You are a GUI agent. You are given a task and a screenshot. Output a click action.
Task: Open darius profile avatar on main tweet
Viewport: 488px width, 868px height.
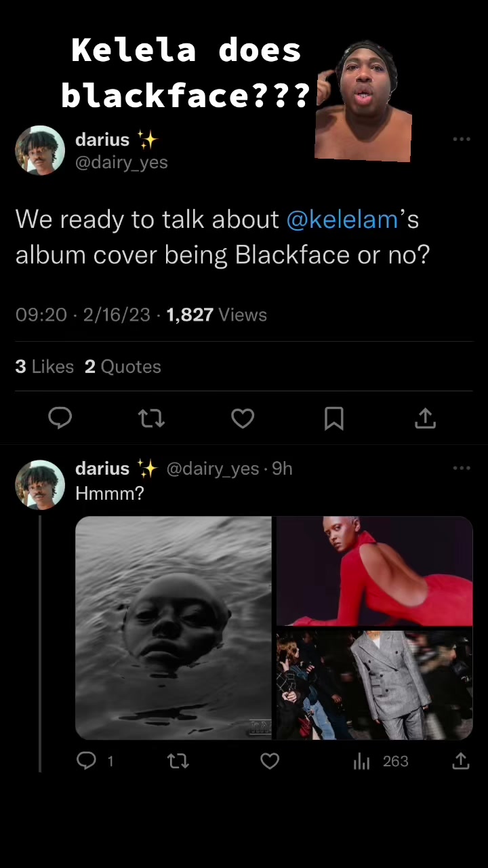pyautogui.click(x=40, y=150)
